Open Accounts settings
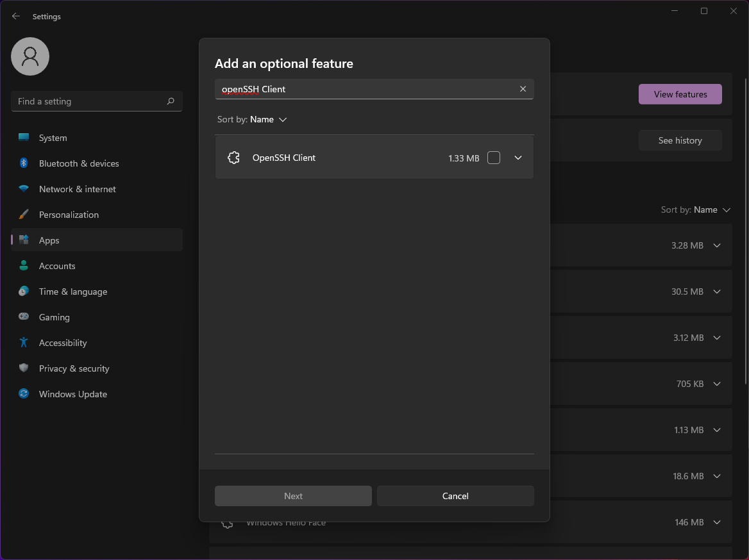Viewport: 749px width, 560px height. click(x=96, y=266)
